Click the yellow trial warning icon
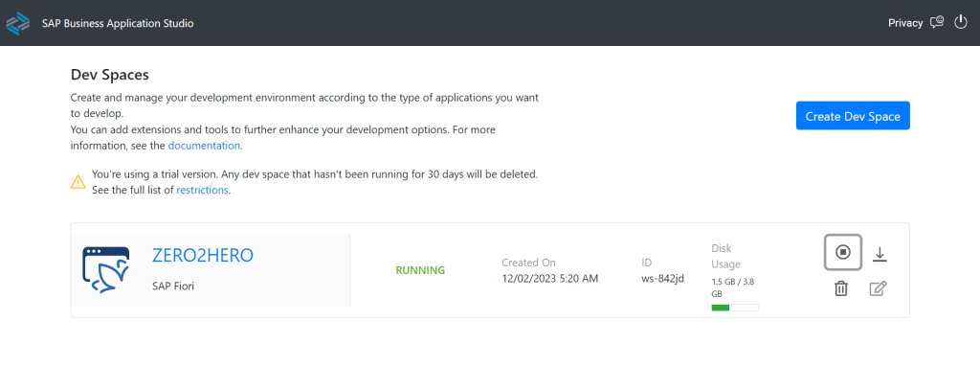 pyautogui.click(x=78, y=181)
